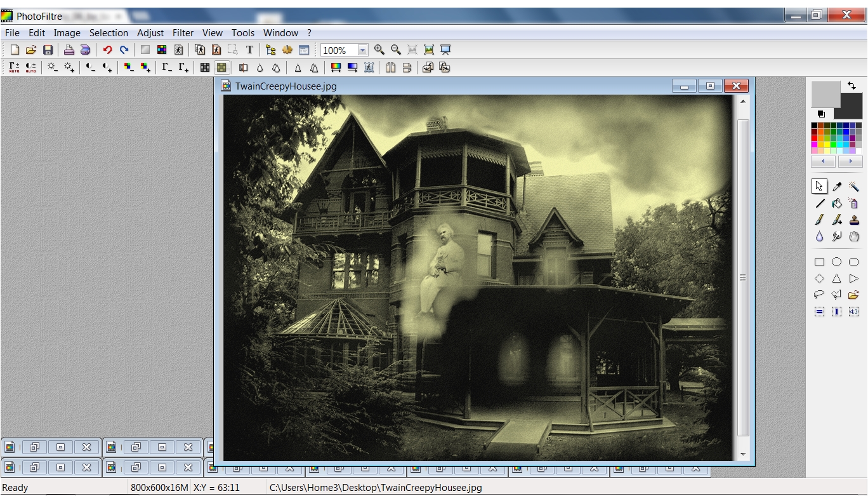Open the Adjust menu
This screenshot has height=503, width=868.
150,33
